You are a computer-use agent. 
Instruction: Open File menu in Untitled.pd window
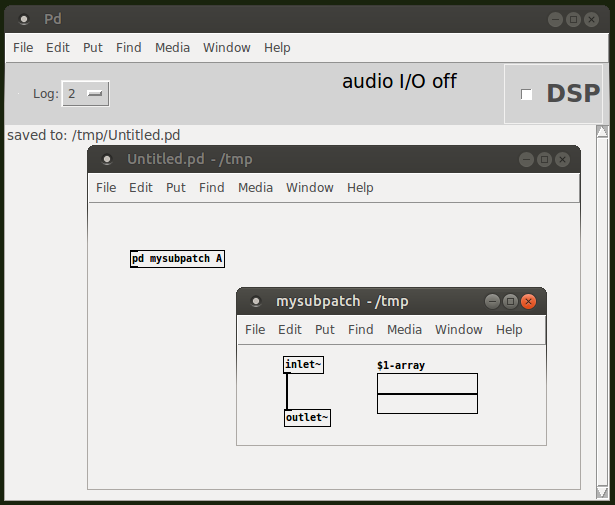click(x=106, y=187)
